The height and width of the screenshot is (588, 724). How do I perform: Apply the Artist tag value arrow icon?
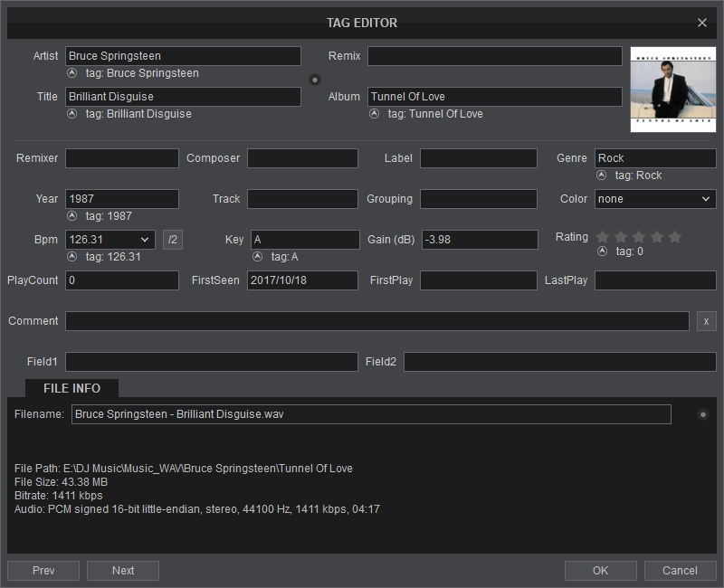[72, 73]
